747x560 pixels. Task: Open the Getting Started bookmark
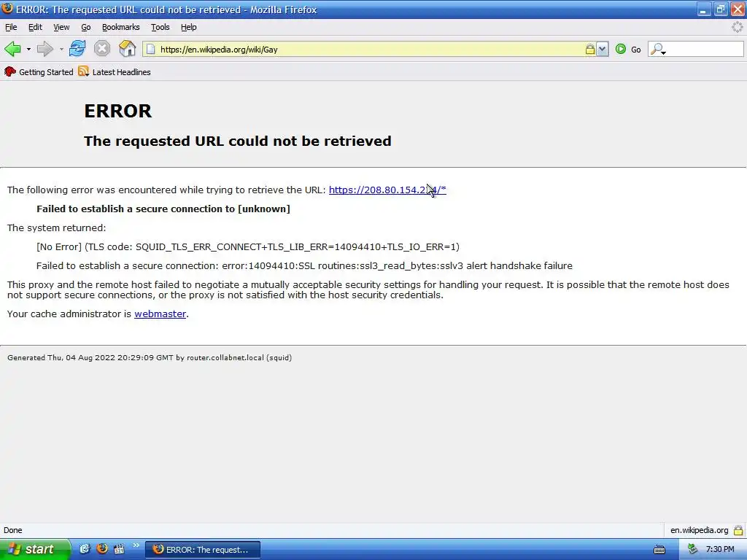click(x=39, y=72)
